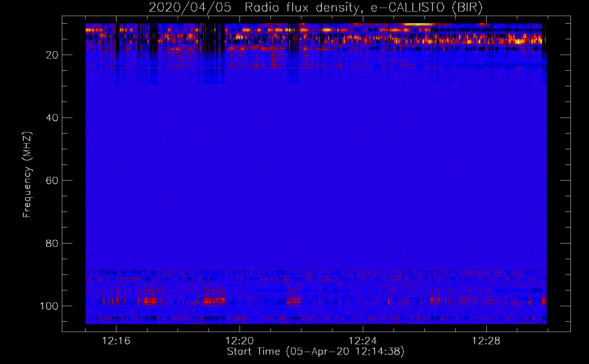The height and width of the screenshot is (364, 589).
Task: Click the 'Start Time (05-Apr-20 12:14:38)' label
Action: click(x=316, y=352)
